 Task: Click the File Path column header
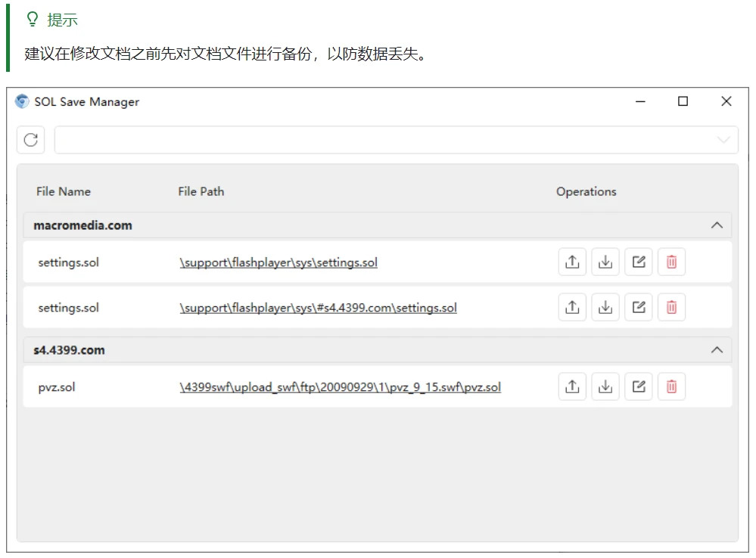tap(201, 192)
